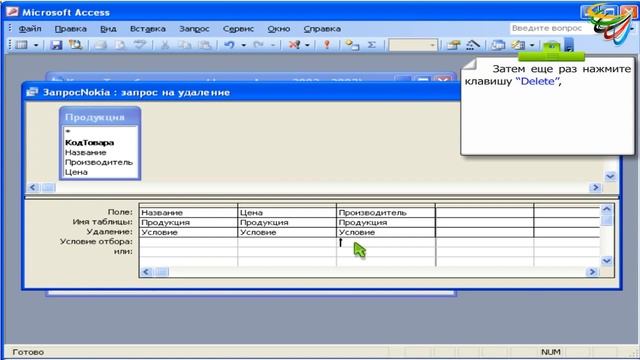Viewport: 640px width, 360px height.
Task: Click the Производитель cell in the Поле row
Action: click(x=386, y=212)
